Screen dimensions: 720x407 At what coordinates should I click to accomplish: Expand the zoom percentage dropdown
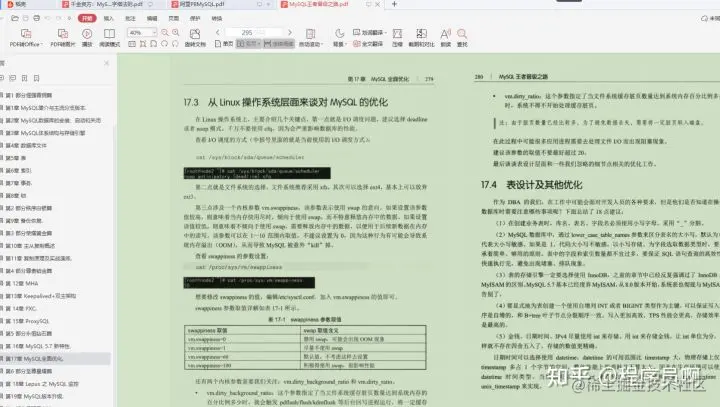[154, 32]
